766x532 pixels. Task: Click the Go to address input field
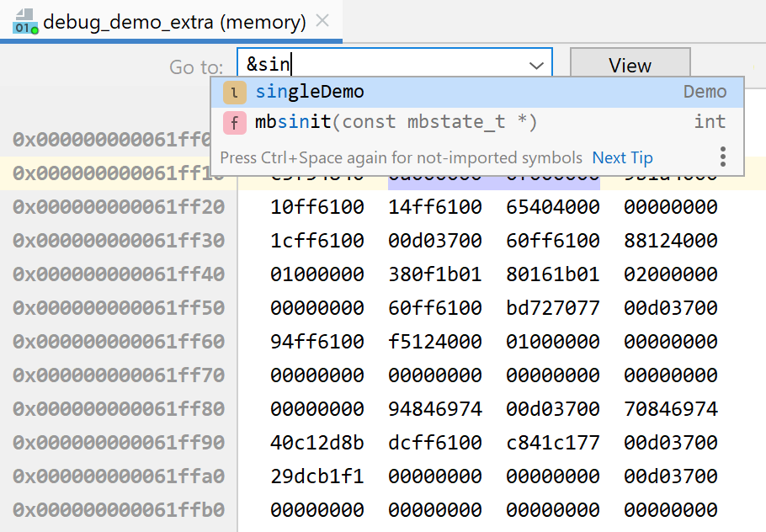pos(383,66)
